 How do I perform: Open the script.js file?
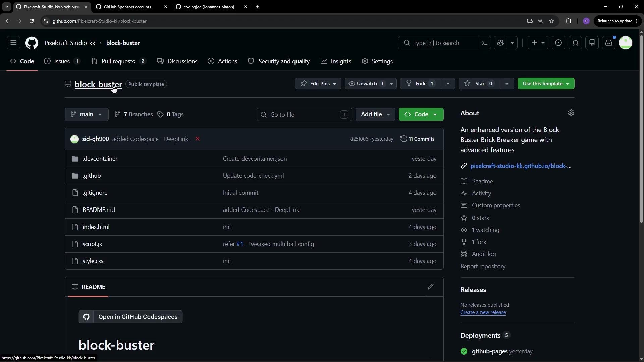coord(92,244)
